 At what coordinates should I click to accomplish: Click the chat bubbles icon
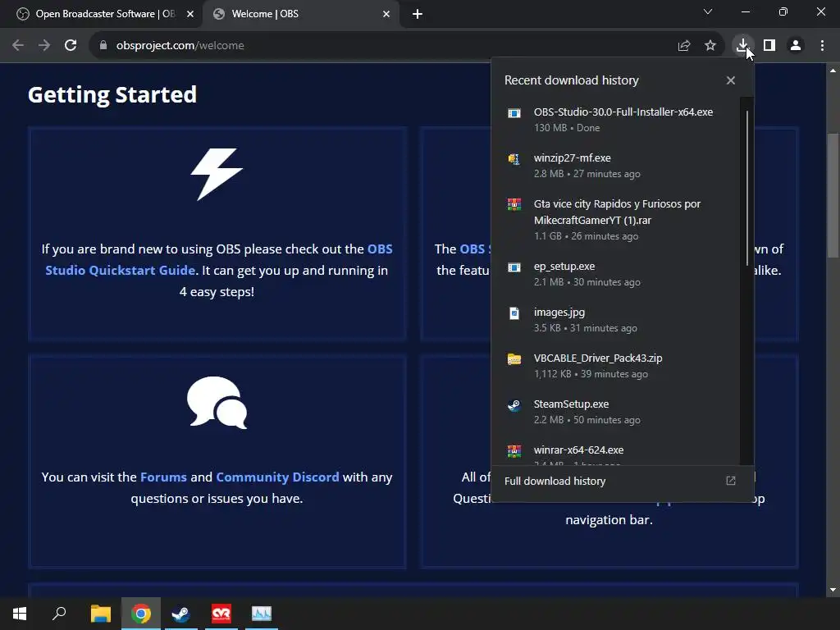tap(217, 402)
